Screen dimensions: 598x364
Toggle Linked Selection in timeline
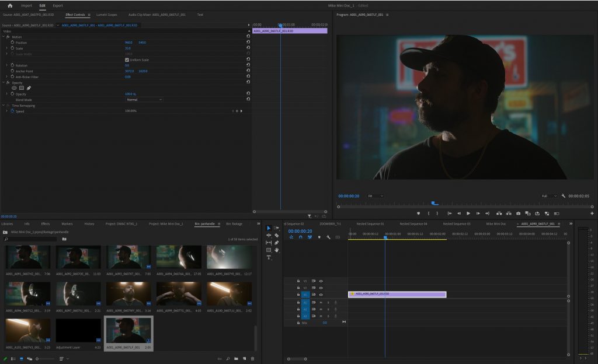[x=310, y=237]
